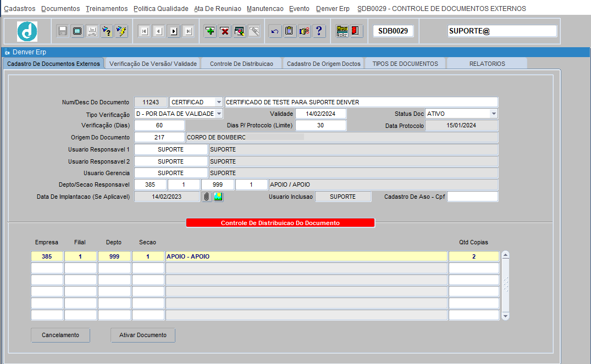Click the Verificação (Dias) field

[x=159, y=125]
